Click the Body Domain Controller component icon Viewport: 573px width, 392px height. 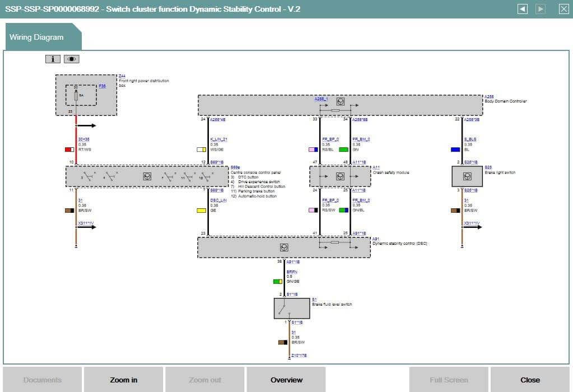[340, 102]
